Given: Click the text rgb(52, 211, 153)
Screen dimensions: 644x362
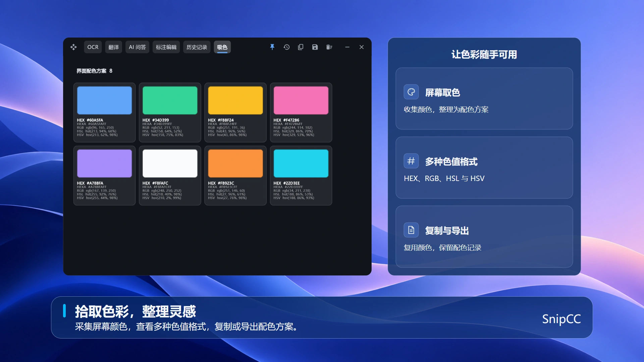Looking at the screenshot, I should coord(165,128).
